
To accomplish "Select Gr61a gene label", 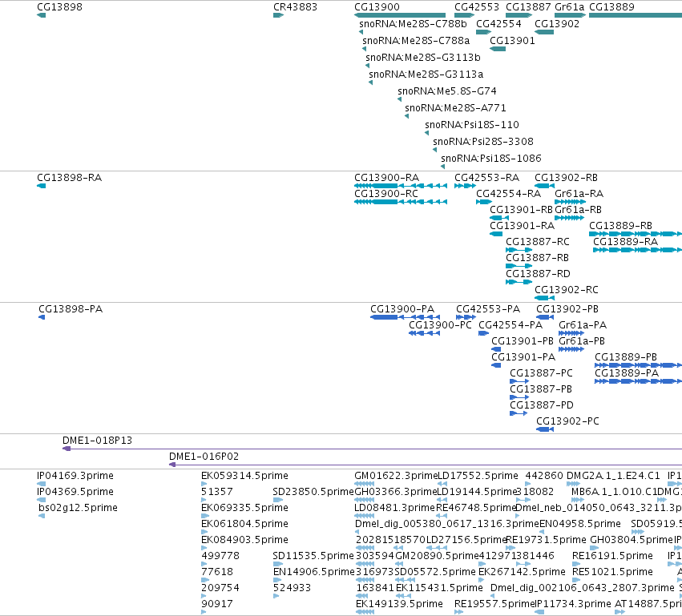I will click(569, 7).
